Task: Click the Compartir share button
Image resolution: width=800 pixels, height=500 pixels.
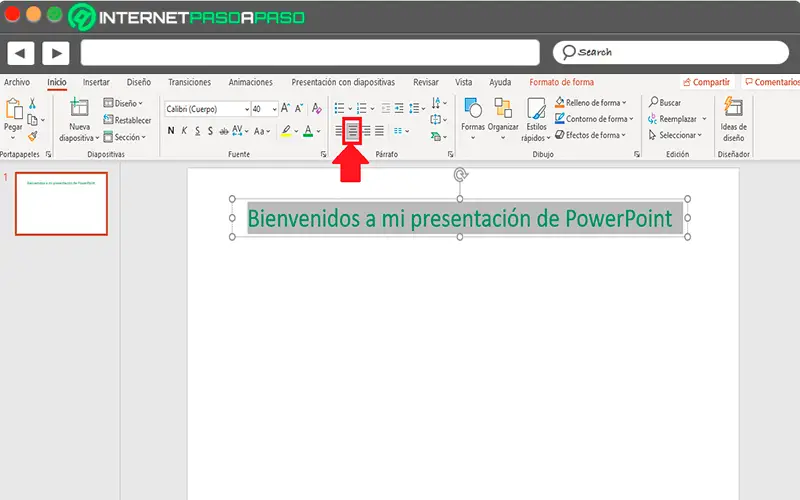Action: 707,82
